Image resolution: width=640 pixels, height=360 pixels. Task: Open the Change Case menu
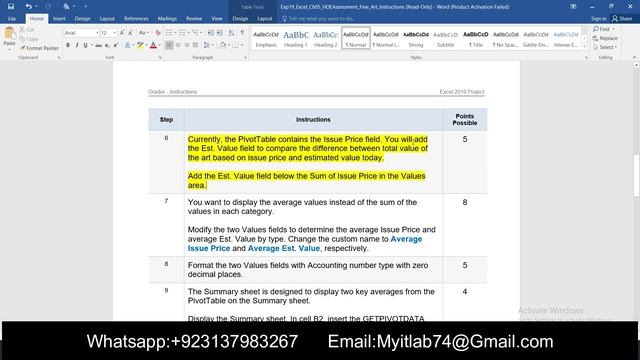(143, 33)
